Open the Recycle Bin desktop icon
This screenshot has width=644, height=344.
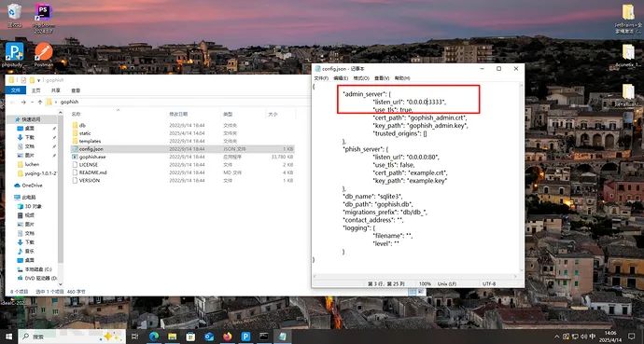[x=14, y=15]
